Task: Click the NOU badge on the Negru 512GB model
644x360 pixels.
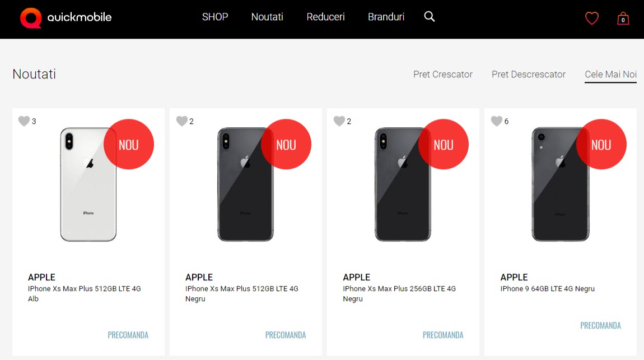Action: pos(286,144)
